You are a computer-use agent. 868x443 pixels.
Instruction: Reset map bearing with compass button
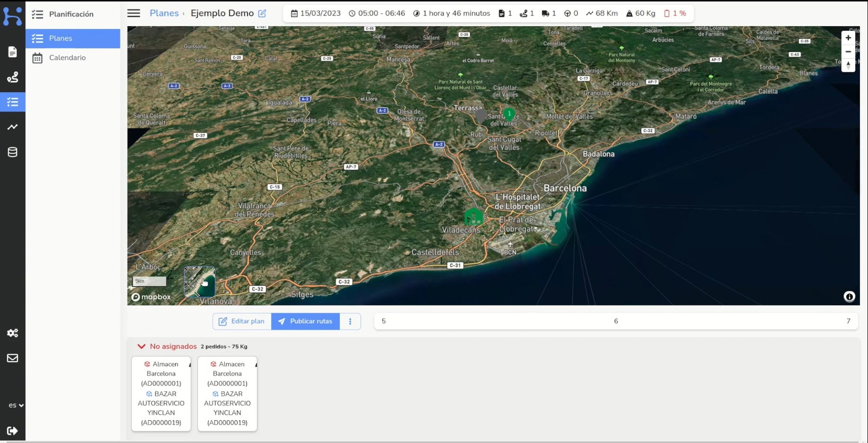848,65
